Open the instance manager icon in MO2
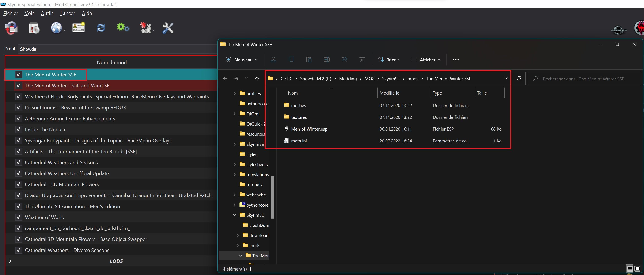 [11, 28]
